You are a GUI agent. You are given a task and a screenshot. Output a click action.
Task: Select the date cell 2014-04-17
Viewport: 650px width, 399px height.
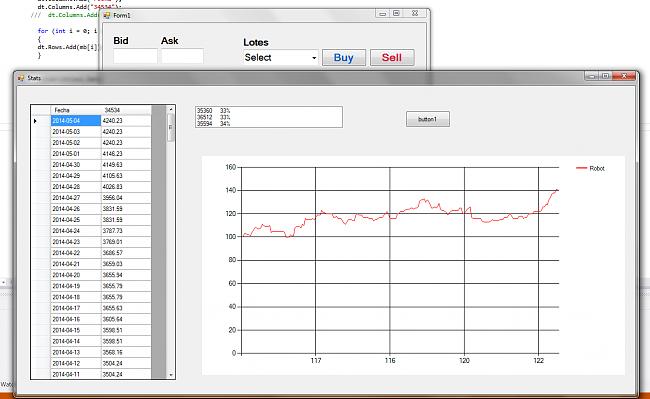pos(75,308)
